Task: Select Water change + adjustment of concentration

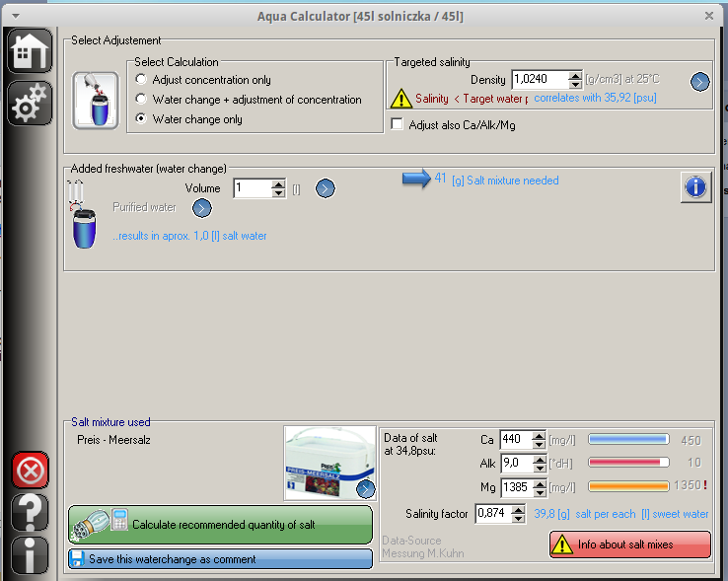Action: point(142,100)
